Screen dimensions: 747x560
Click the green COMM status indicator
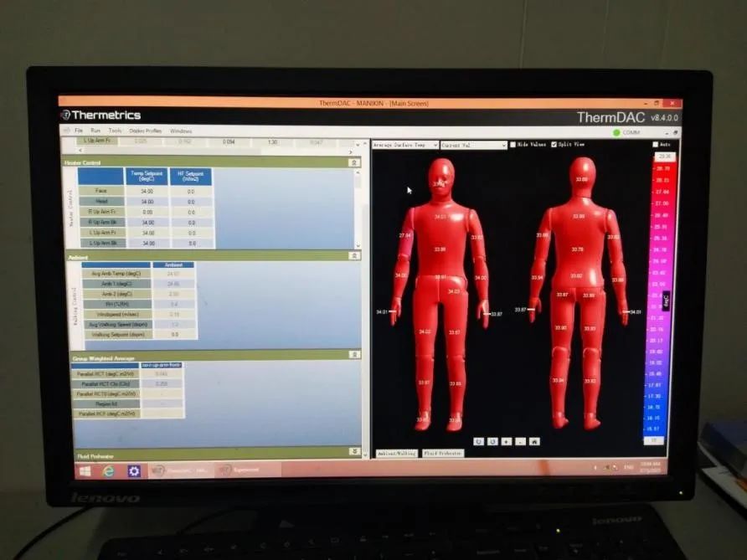(x=616, y=132)
